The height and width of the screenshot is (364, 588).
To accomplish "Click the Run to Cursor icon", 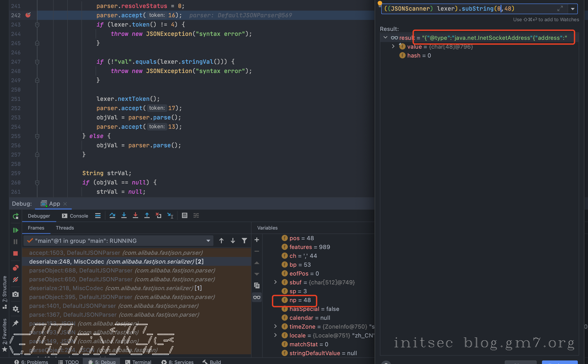I will 170,215.
